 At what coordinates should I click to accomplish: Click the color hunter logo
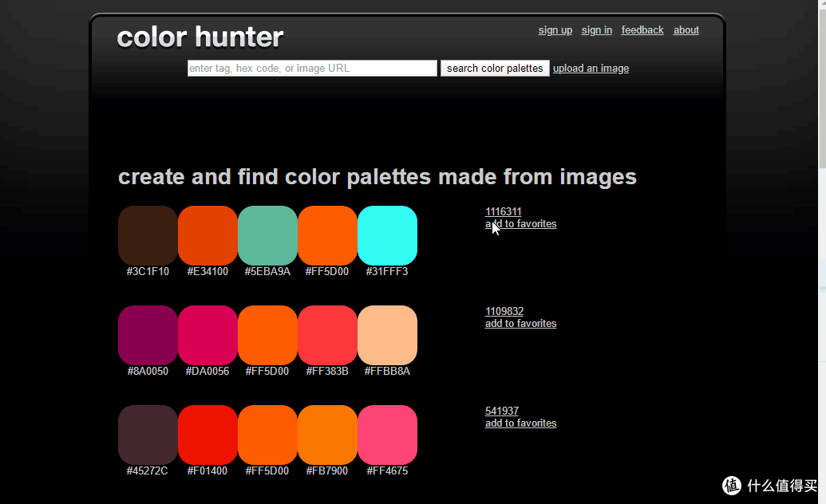pyautogui.click(x=200, y=37)
